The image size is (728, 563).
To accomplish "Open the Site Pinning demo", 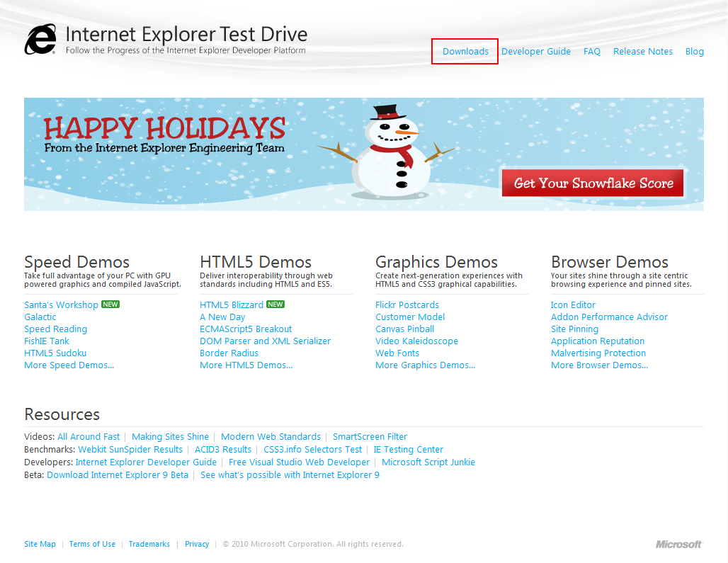I will (574, 329).
